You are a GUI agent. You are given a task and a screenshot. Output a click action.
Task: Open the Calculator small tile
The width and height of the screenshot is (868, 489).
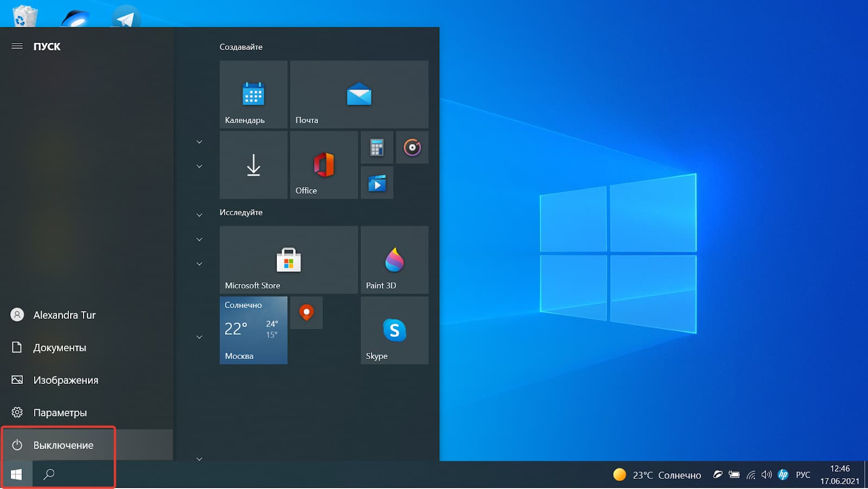click(376, 147)
